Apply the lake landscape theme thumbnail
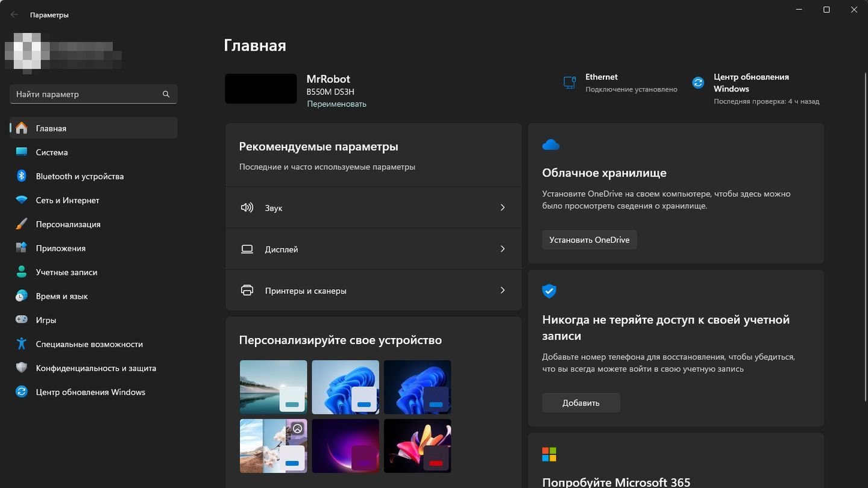Screen dimensions: 868x488 tap(273, 387)
